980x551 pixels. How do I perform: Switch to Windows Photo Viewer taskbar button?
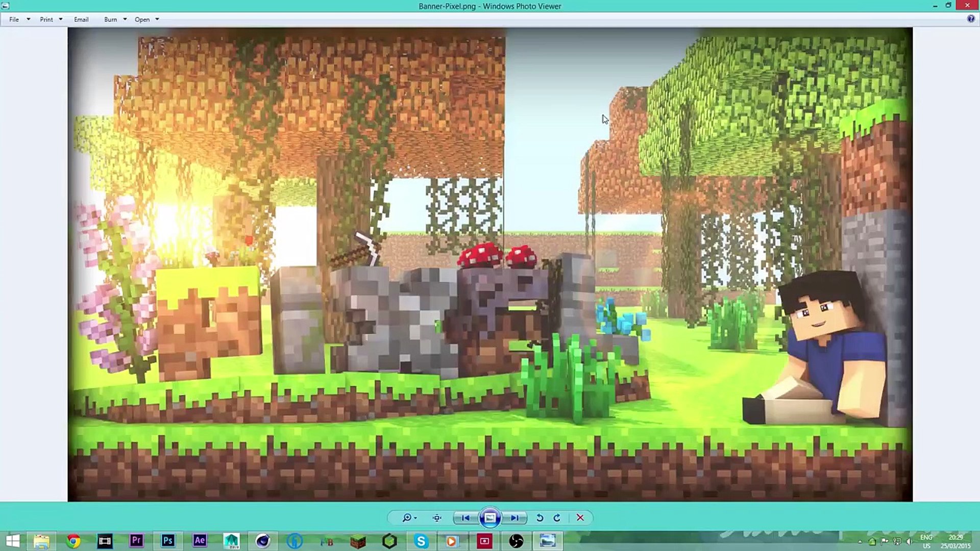pyautogui.click(x=548, y=541)
